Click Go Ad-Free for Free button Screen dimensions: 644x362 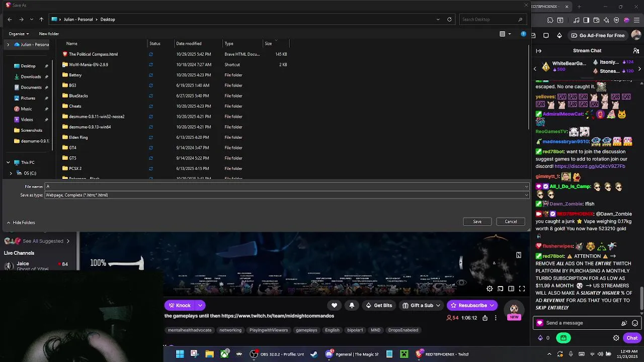point(598,35)
